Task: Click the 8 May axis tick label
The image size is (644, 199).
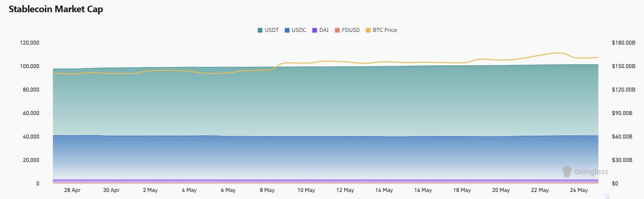Action: click(x=266, y=190)
